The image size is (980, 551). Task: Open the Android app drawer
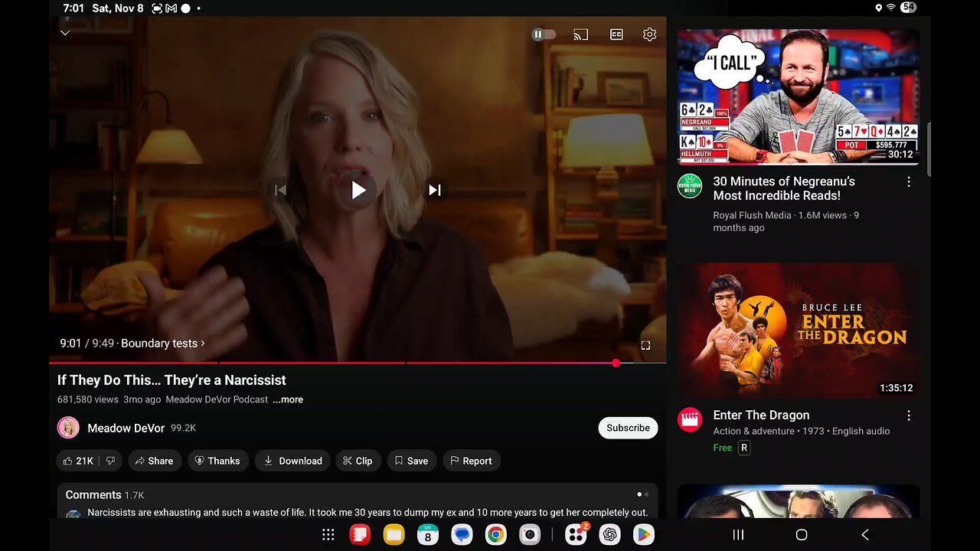[328, 535]
